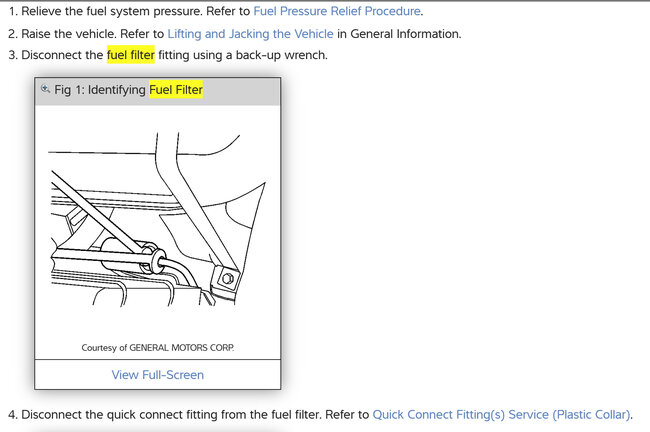Click highlighted 'fuel filter' in step 3
650x432 pixels.
[131, 55]
